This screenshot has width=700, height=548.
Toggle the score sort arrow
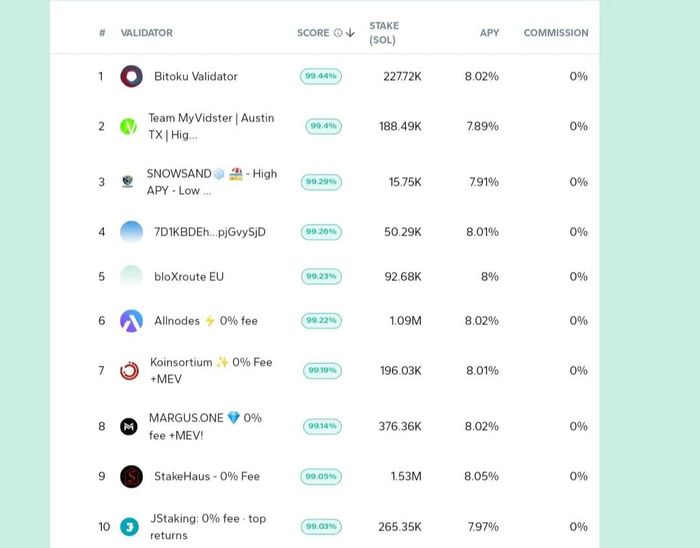(350, 33)
